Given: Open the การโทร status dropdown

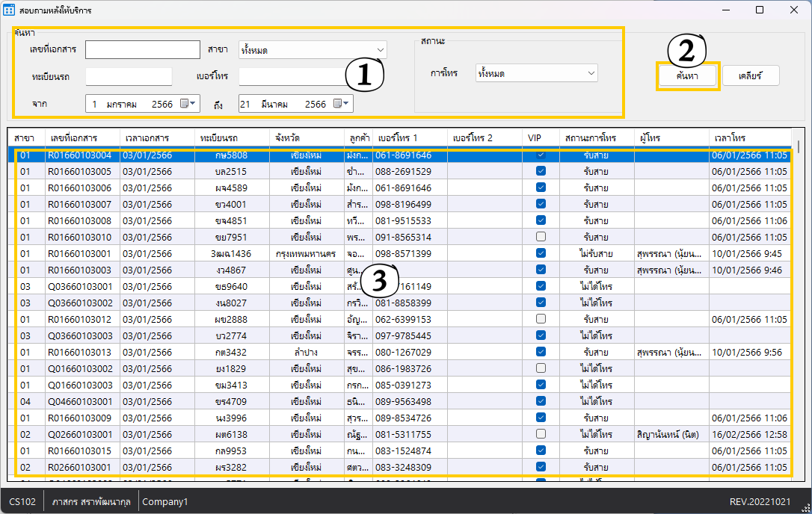Looking at the screenshot, I should (x=591, y=73).
